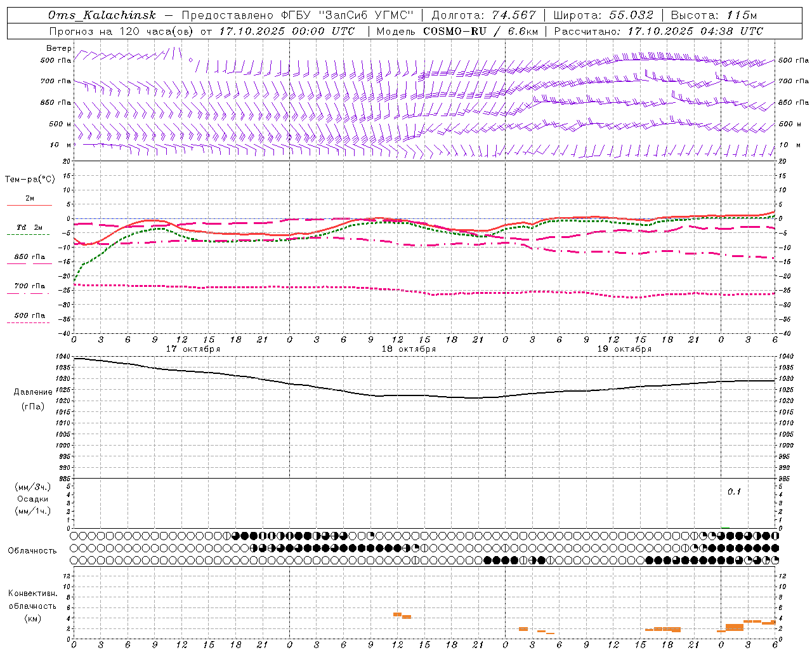
Task: Click the '500 м' label left of wind barbs
Action: pyautogui.click(x=60, y=124)
